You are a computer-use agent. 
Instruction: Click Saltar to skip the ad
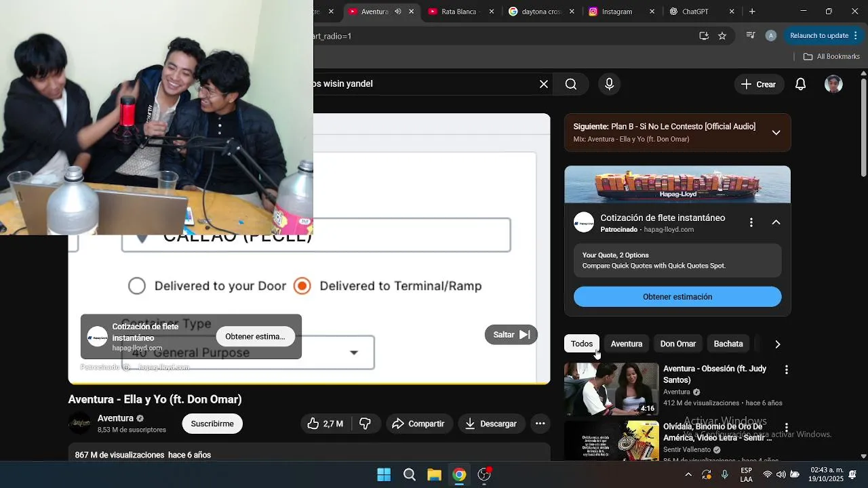pos(511,335)
